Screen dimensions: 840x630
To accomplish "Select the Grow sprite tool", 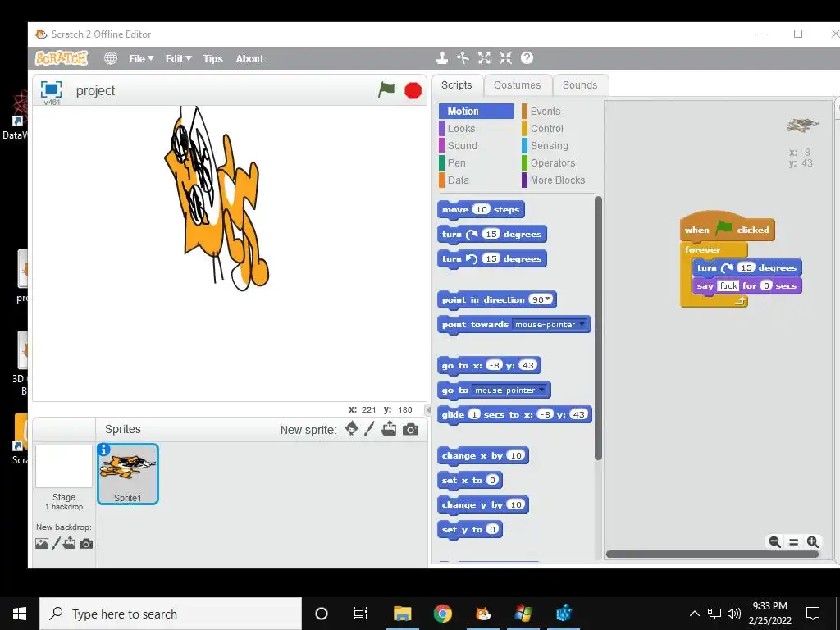I will 484,58.
